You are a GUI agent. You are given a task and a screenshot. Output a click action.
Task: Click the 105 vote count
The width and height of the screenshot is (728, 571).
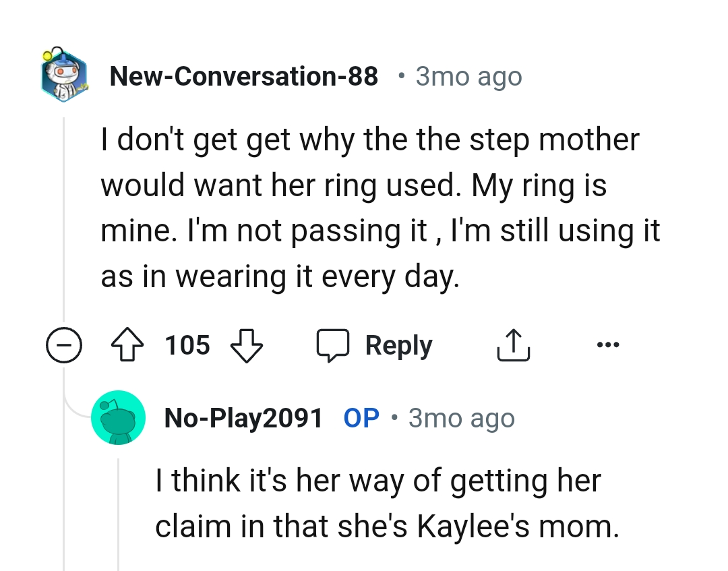pos(187,345)
